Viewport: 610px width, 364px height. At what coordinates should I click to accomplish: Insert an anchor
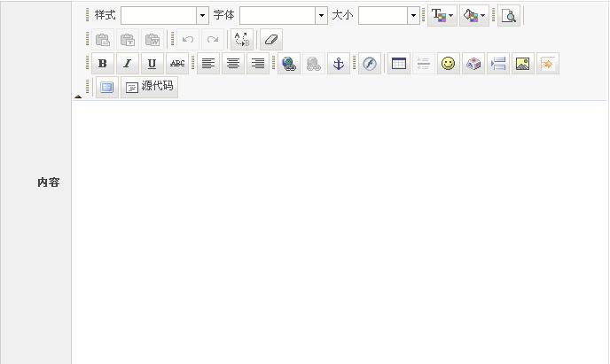pyautogui.click(x=339, y=63)
